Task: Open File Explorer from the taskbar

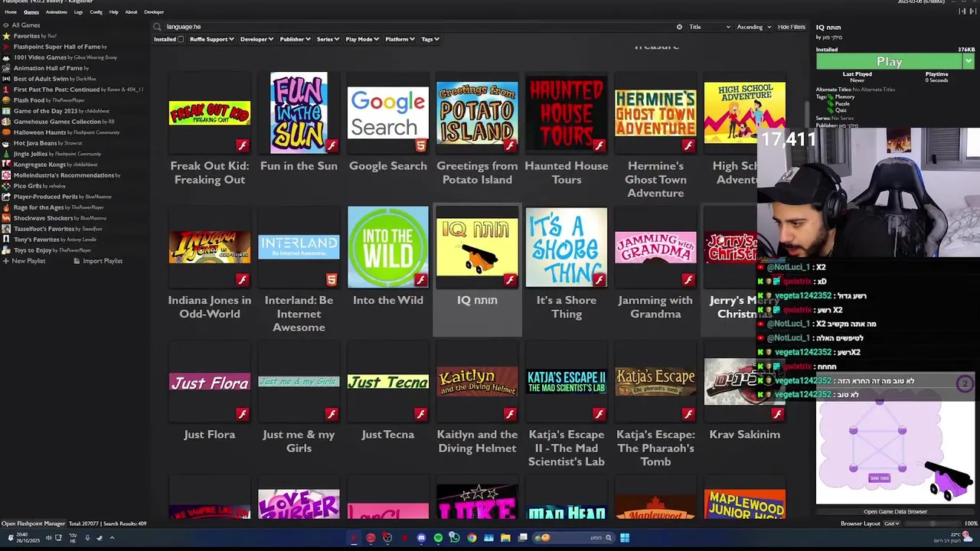Action: [505, 538]
